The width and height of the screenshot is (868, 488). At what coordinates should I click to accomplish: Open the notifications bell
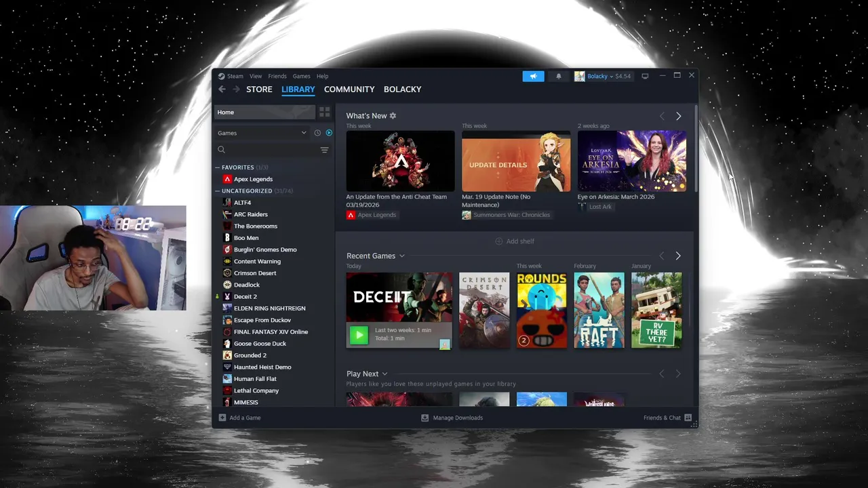coord(559,76)
